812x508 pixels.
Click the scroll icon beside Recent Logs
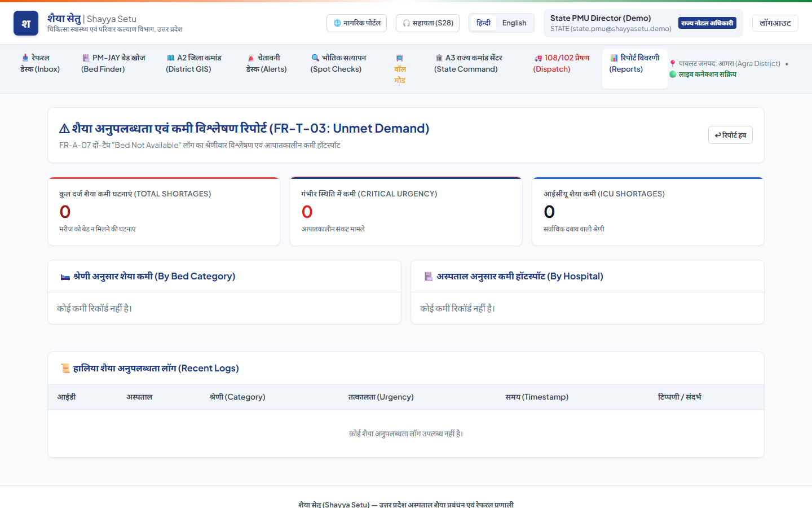(x=65, y=369)
